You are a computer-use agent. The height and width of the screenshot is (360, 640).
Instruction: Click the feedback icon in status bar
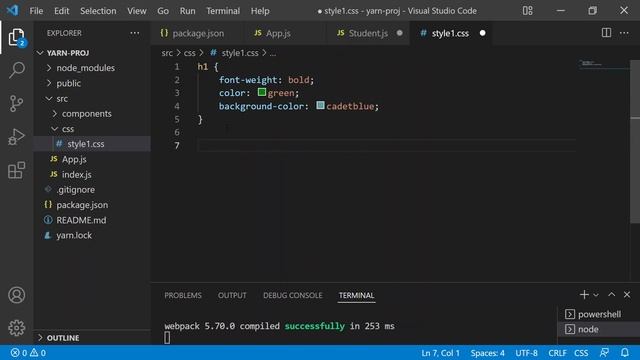(604, 353)
